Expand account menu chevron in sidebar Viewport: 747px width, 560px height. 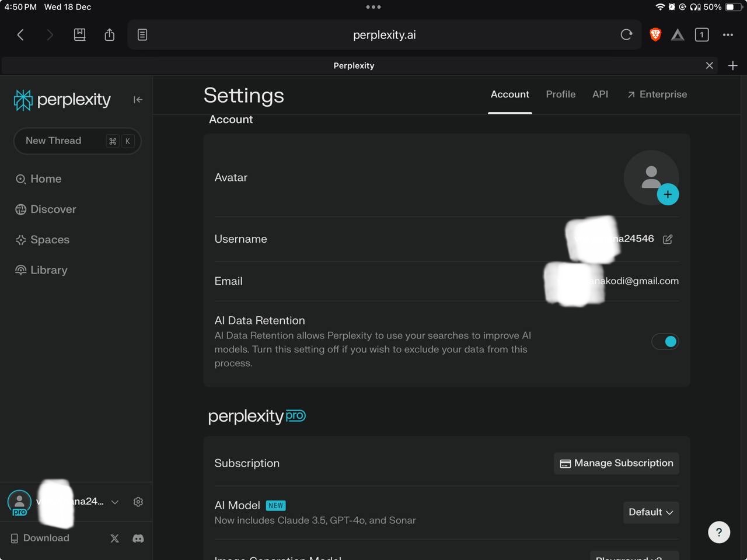pyautogui.click(x=115, y=502)
